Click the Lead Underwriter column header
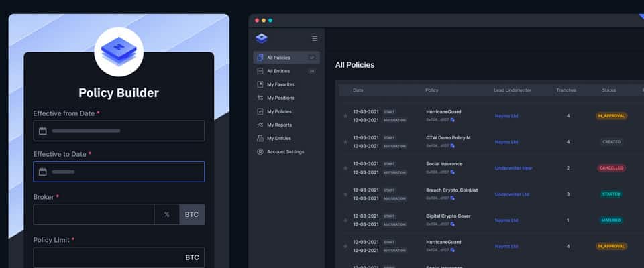644x268 pixels. pos(513,90)
